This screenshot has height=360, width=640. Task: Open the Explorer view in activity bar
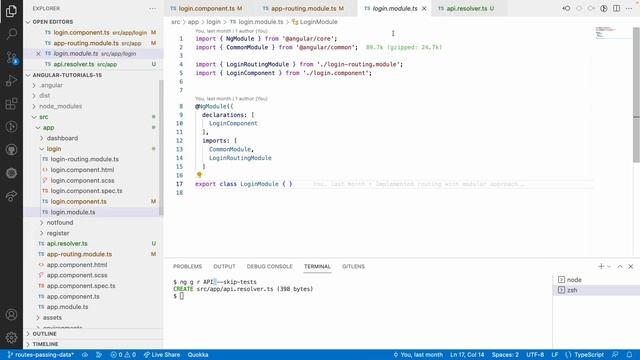coord(11,11)
